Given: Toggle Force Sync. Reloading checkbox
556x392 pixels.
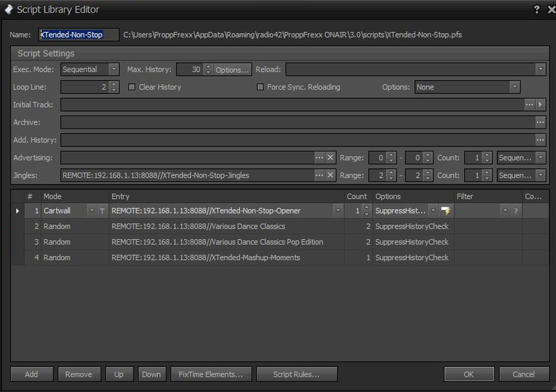Looking at the screenshot, I should [x=260, y=87].
